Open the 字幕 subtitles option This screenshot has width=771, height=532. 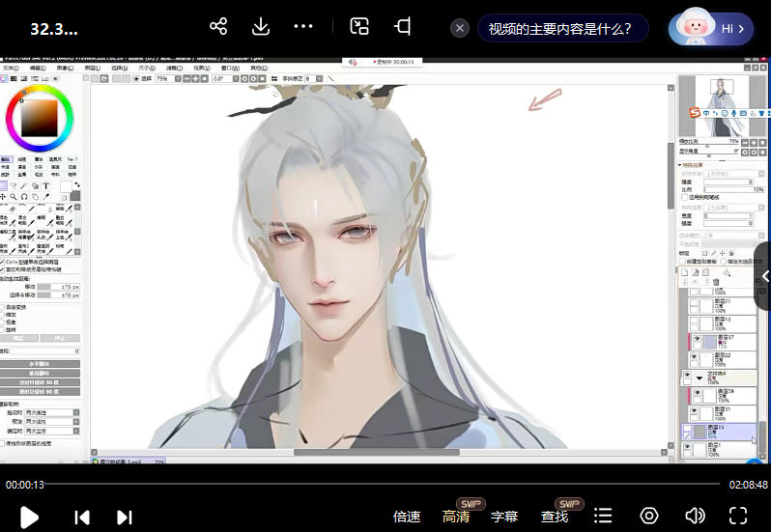(x=504, y=517)
